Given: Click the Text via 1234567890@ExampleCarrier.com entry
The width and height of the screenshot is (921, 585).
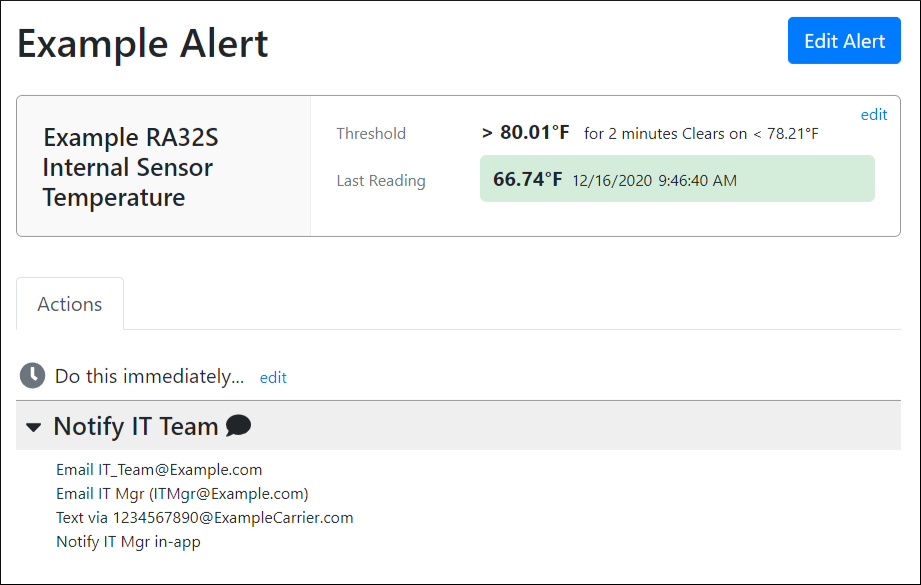Looking at the screenshot, I should pos(204,518).
